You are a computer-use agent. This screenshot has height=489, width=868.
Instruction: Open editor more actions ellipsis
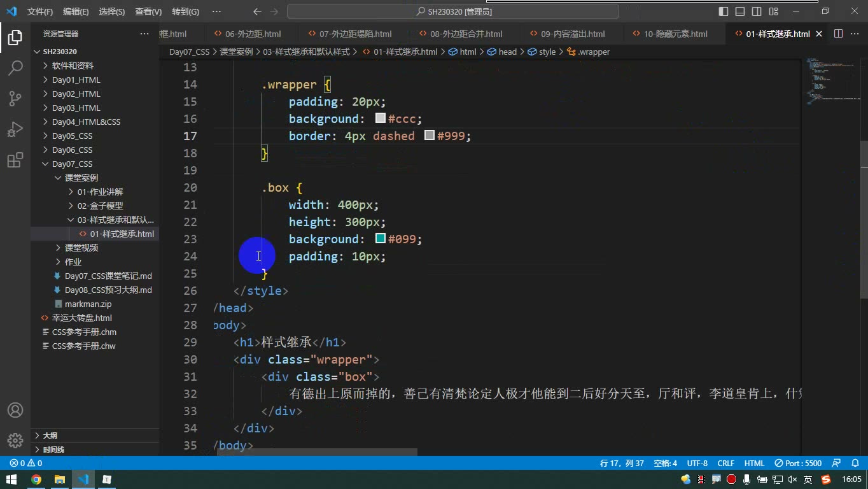tap(854, 34)
